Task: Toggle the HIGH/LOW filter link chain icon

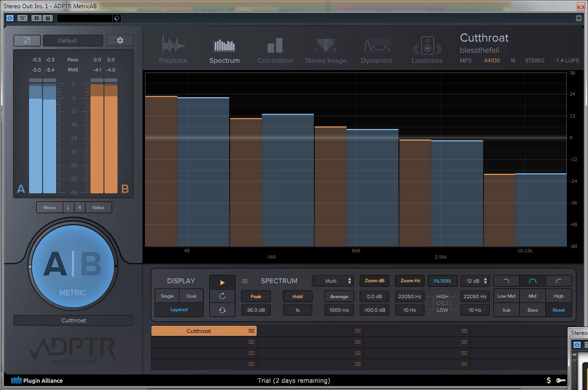Action: [x=442, y=303]
